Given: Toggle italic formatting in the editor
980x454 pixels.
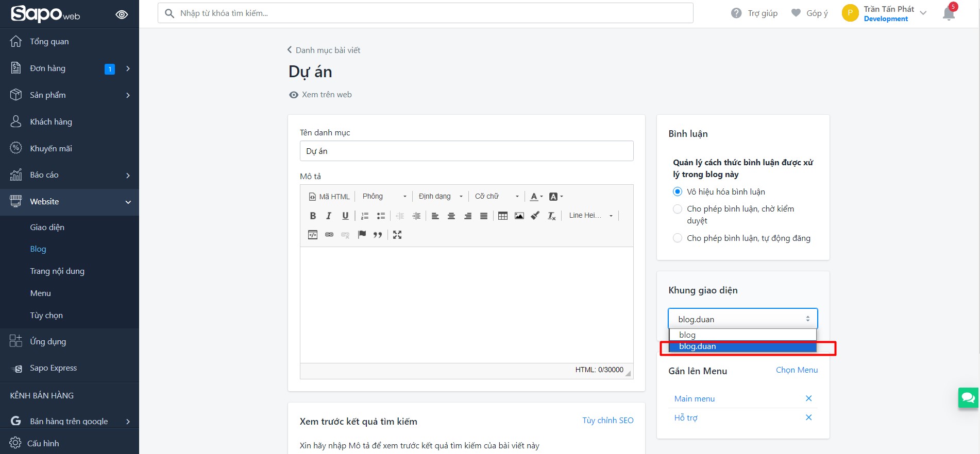Looking at the screenshot, I should coord(329,216).
